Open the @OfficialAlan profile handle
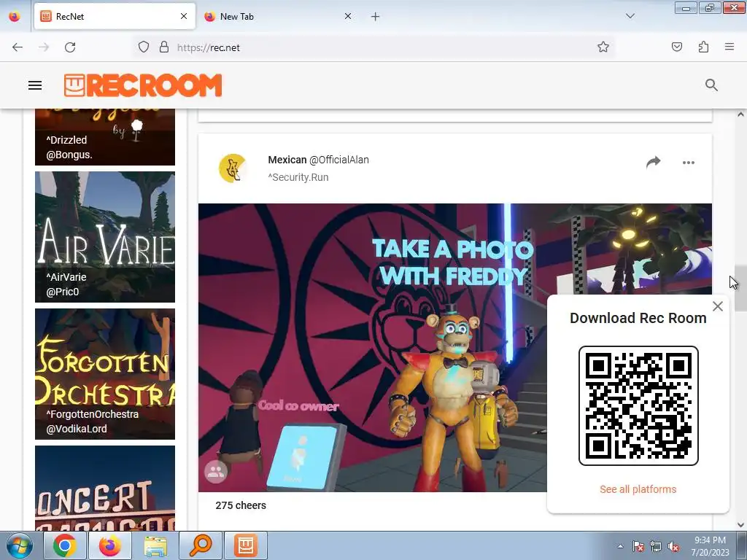Screen dimensions: 747x560 pos(339,160)
